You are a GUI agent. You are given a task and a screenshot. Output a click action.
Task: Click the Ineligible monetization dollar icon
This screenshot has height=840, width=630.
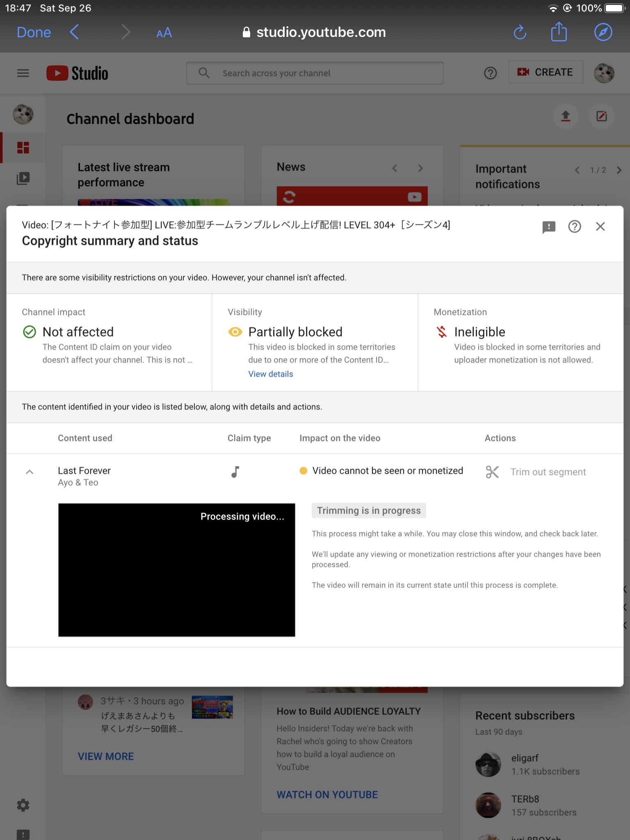(441, 332)
